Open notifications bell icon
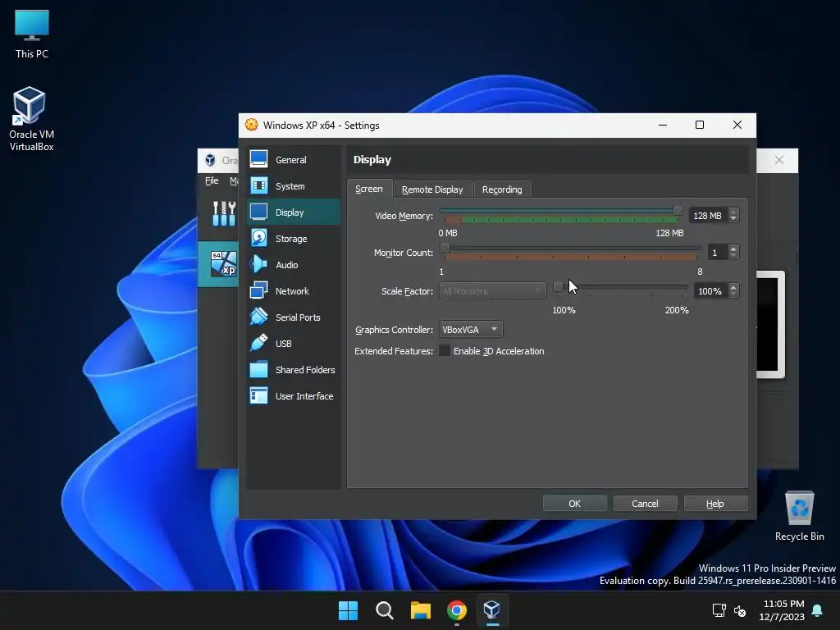 click(818, 610)
